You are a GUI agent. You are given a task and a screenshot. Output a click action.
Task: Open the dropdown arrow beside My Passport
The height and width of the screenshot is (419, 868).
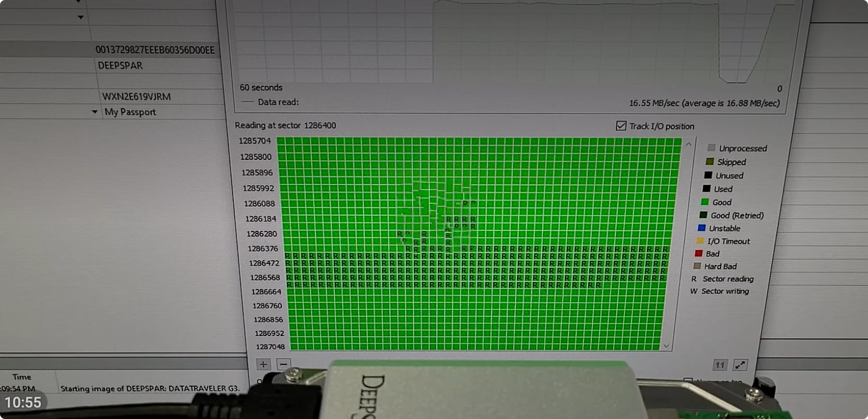pyautogui.click(x=95, y=112)
